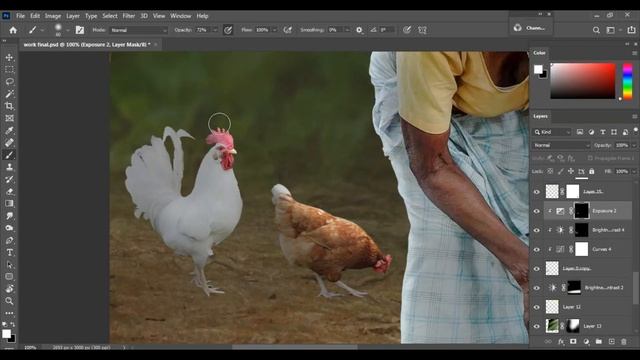
Task: Select the Clone Stamp tool
Action: pyautogui.click(x=9, y=167)
